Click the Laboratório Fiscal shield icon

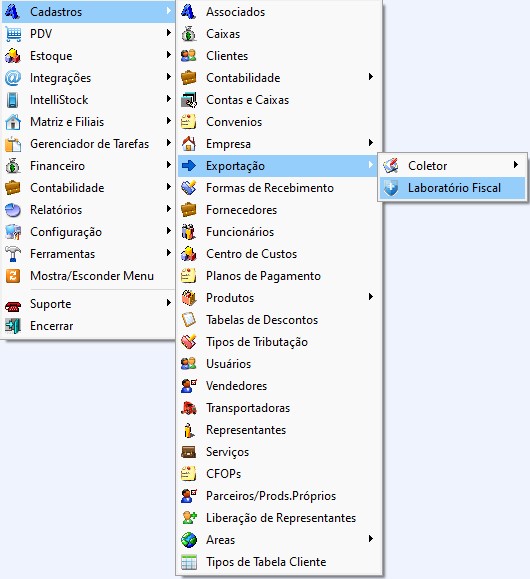tap(391, 188)
